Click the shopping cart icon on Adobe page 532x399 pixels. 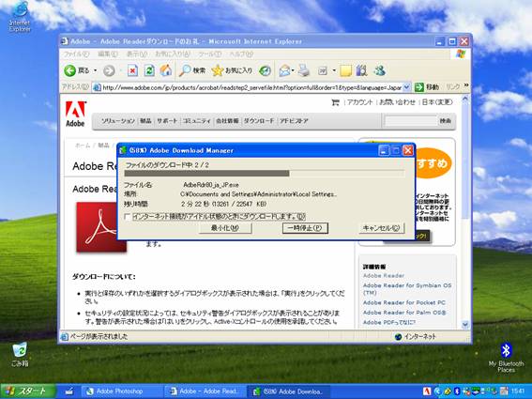(x=335, y=102)
